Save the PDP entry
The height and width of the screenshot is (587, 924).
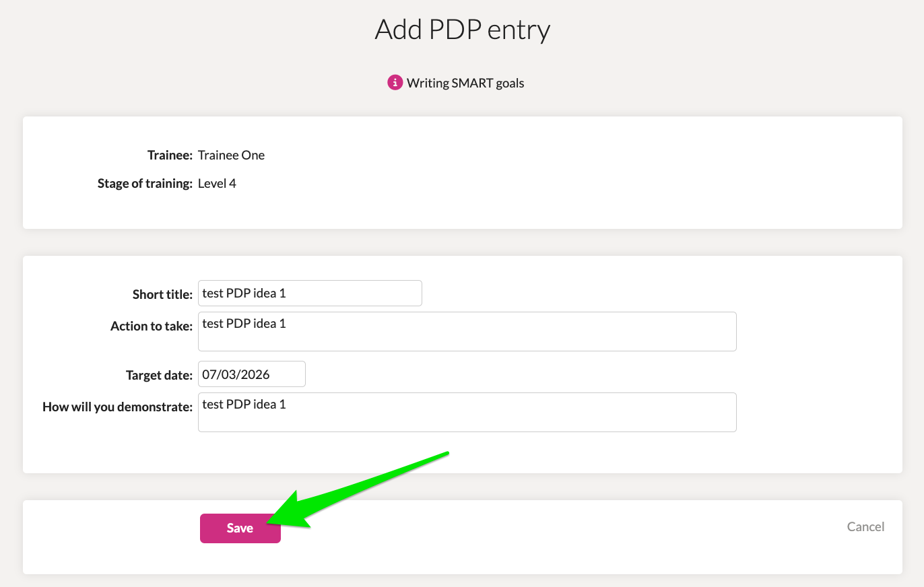(x=240, y=528)
